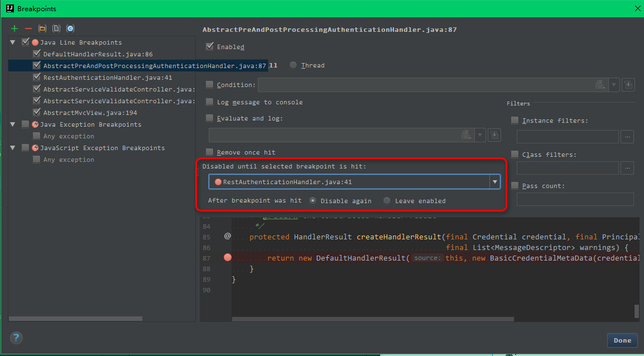The height and width of the screenshot is (356, 644).
Task: Click the document grouping icon in toolbar
Action: tap(56, 28)
